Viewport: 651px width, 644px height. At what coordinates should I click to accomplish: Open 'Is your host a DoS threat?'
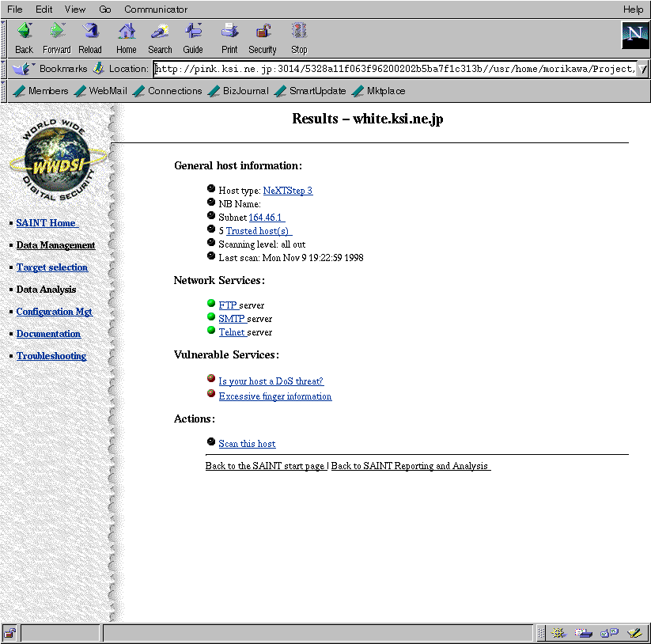[271, 381]
